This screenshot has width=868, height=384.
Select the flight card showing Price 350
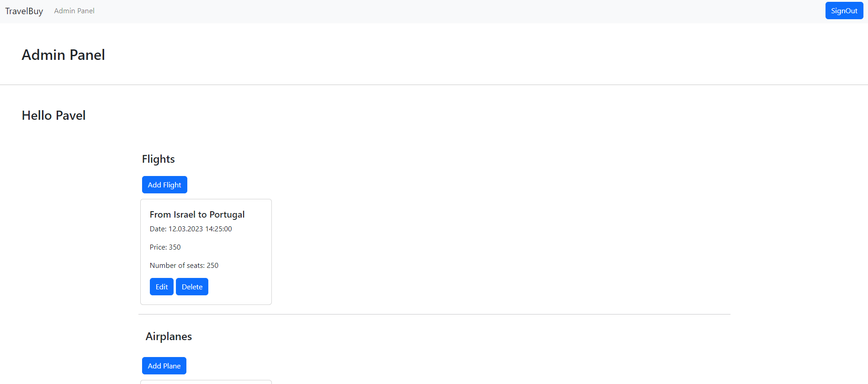tap(206, 251)
